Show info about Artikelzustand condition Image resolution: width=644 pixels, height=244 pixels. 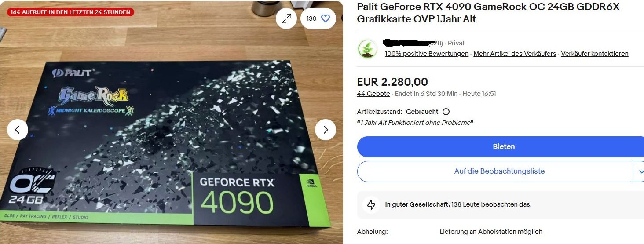[x=446, y=112]
